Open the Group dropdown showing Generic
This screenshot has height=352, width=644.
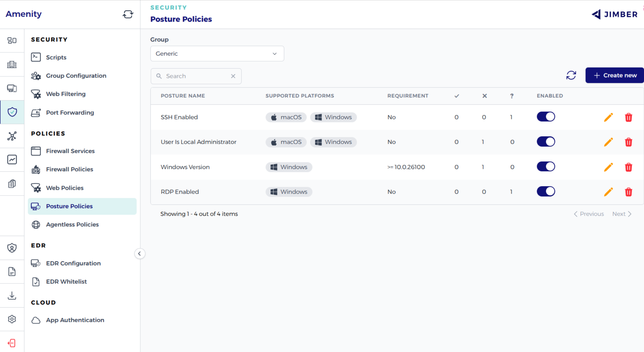(x=217, y=54)
